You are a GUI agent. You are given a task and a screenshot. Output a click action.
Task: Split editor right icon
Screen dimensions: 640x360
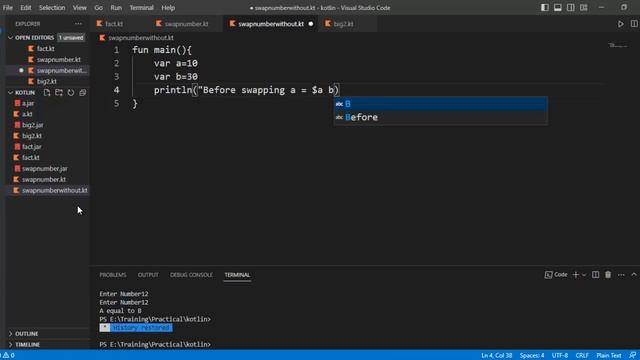[x=634, y=24]
